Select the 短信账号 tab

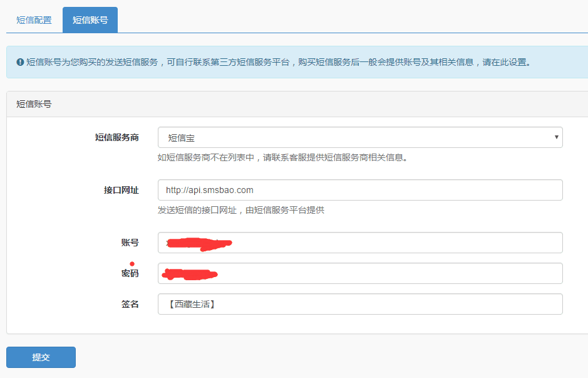[x=90, y=20]
